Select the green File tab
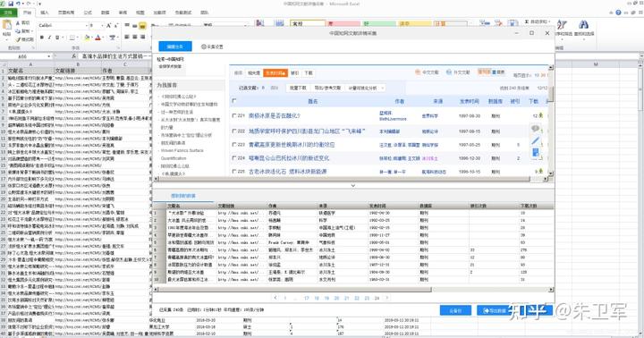Image resolution: width=644 pixels, height=338 pixels. pos(8,13)
